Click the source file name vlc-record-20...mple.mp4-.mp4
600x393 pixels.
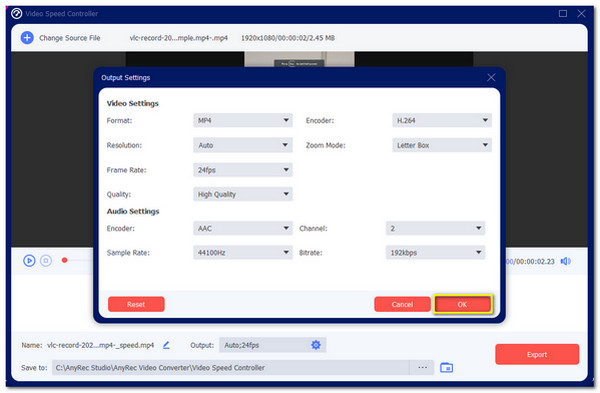click(x=179, y=38)
